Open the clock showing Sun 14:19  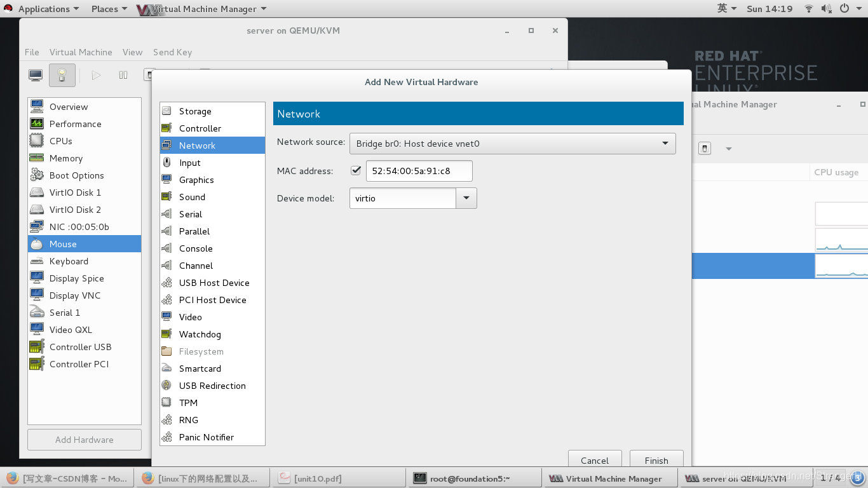770,9
